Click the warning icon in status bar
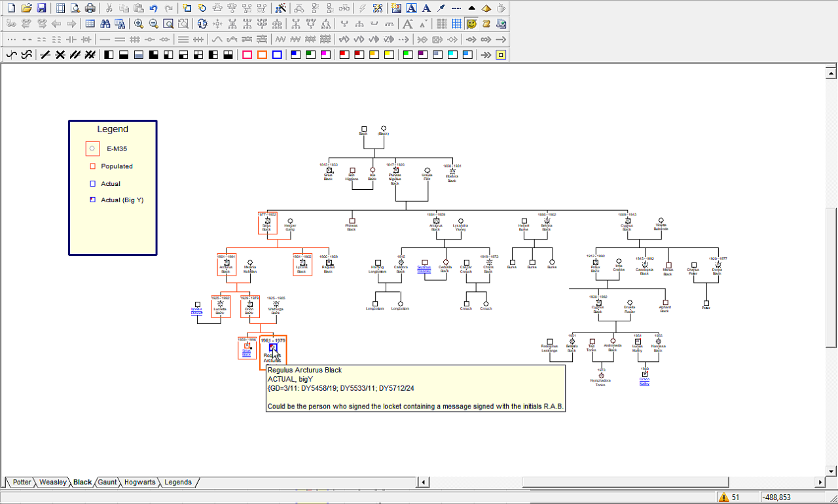 723,497
